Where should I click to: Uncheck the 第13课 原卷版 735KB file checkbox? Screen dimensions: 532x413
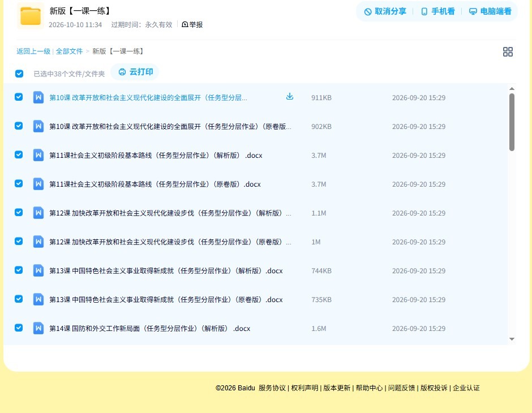(x=19, y=299)
